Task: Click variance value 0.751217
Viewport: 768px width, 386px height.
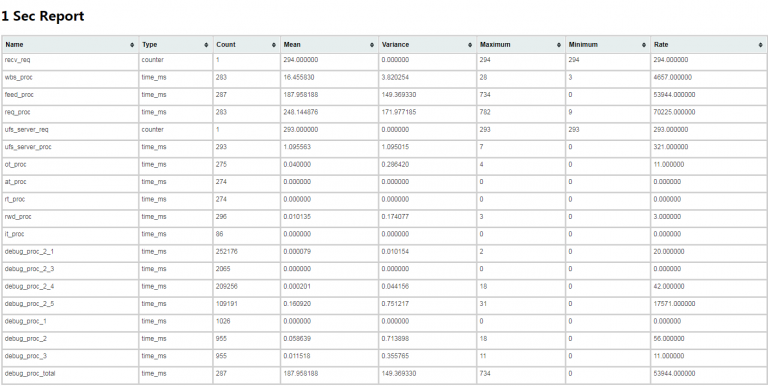Action: [x=395, y=304]
